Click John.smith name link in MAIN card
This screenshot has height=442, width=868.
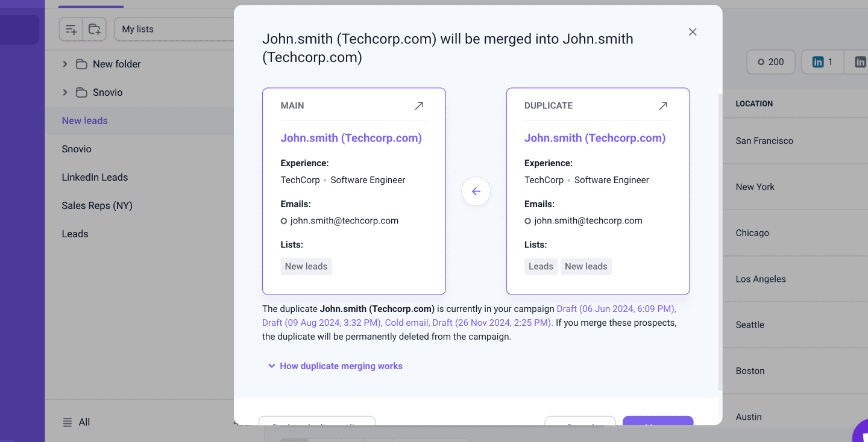pos(351,138)
